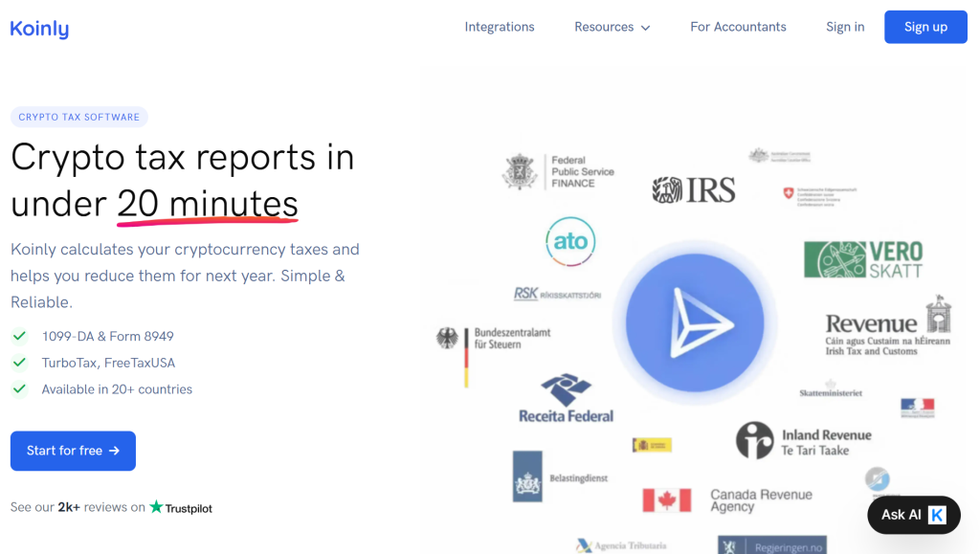Click the Trustpilot green star icon
980x554 pixels.
[x=156, y=506]
